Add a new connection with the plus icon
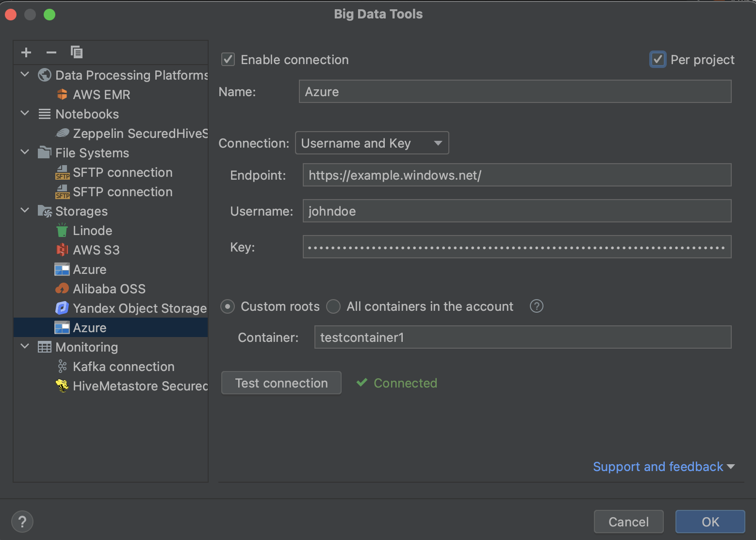Viewport: 756px width, 540px height. 26,52
